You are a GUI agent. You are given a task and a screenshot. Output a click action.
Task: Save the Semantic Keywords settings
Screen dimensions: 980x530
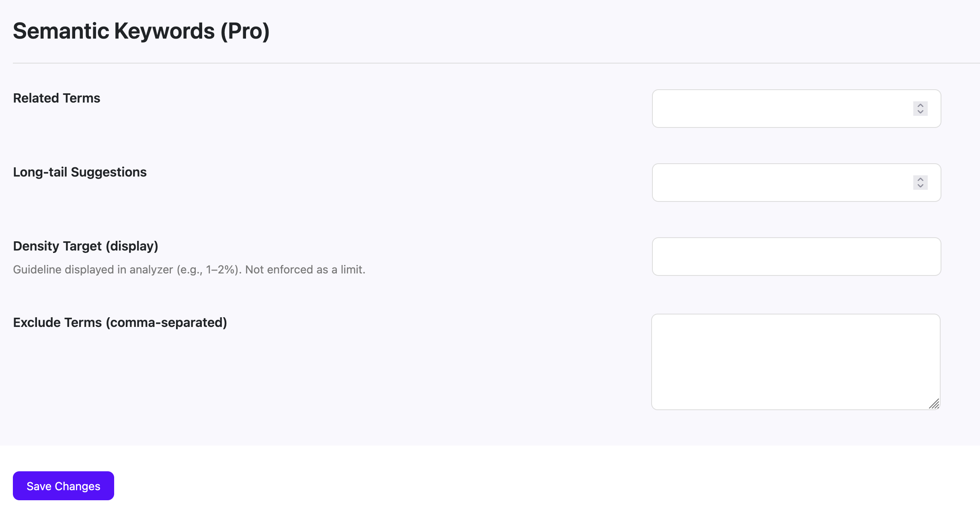tap(63, 486)
